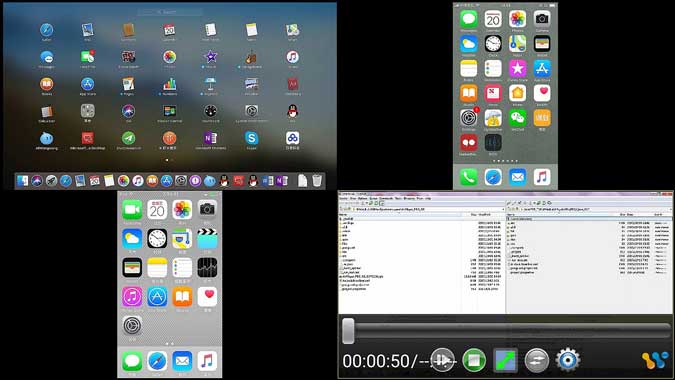Open System Preferences in the Launchpad grid
675x380 pixels.
coord(251,111)
